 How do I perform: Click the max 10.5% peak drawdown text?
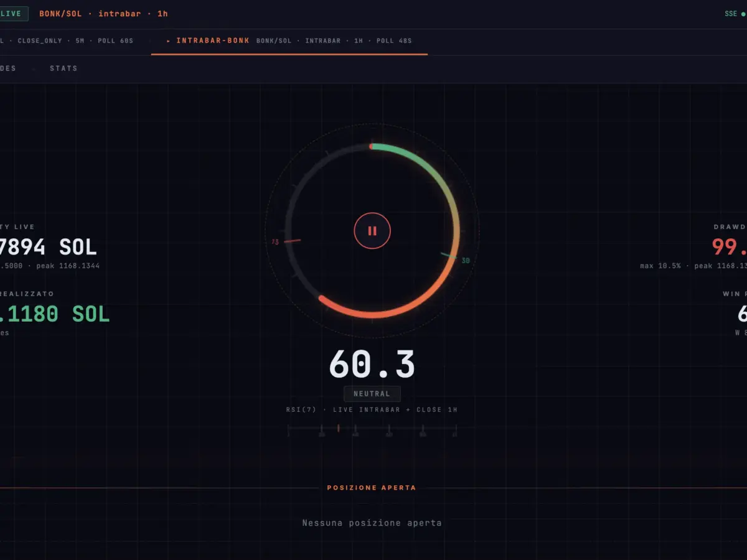click(x=693, y=266)
